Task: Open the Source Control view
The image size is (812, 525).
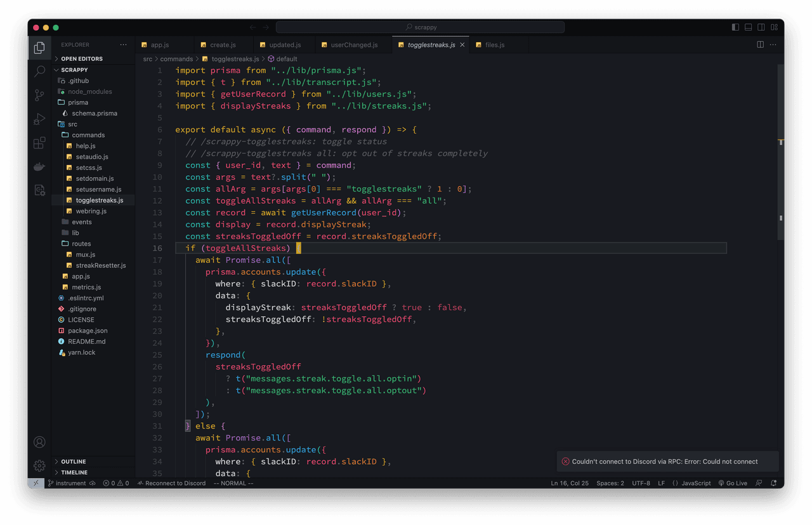Action: point(39,95)
